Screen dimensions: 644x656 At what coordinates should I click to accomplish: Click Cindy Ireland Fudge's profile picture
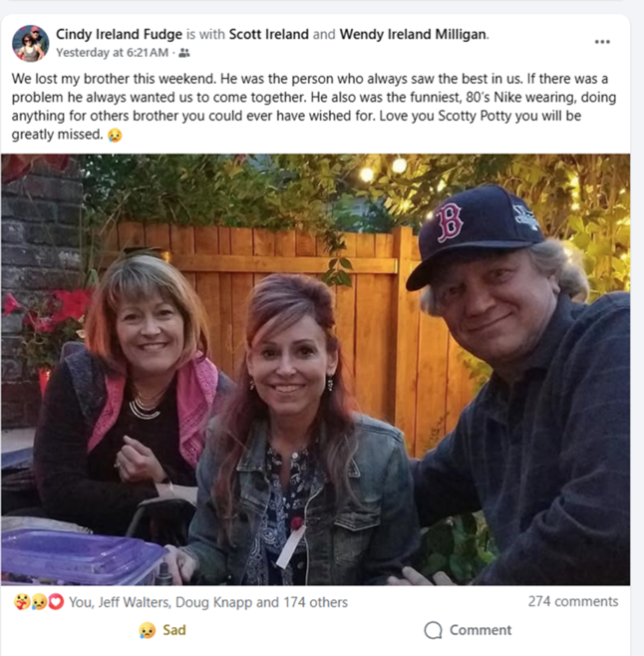click(x=30, y=44)
